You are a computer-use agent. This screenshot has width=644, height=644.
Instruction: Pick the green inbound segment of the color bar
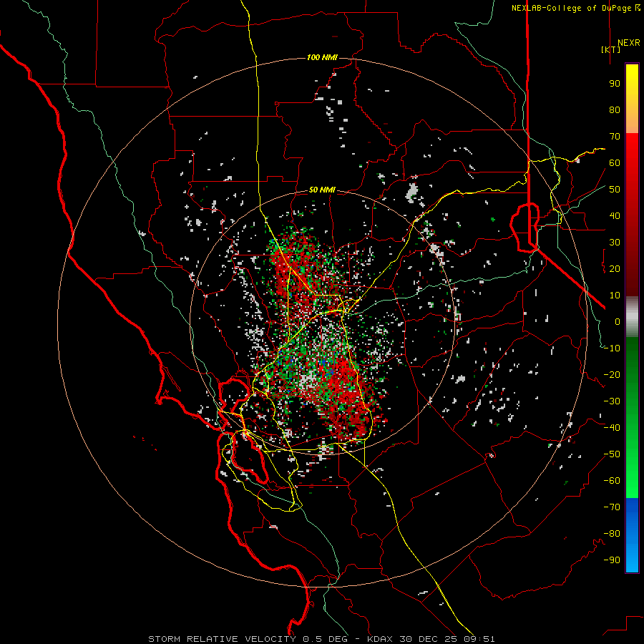click(632, 418)
